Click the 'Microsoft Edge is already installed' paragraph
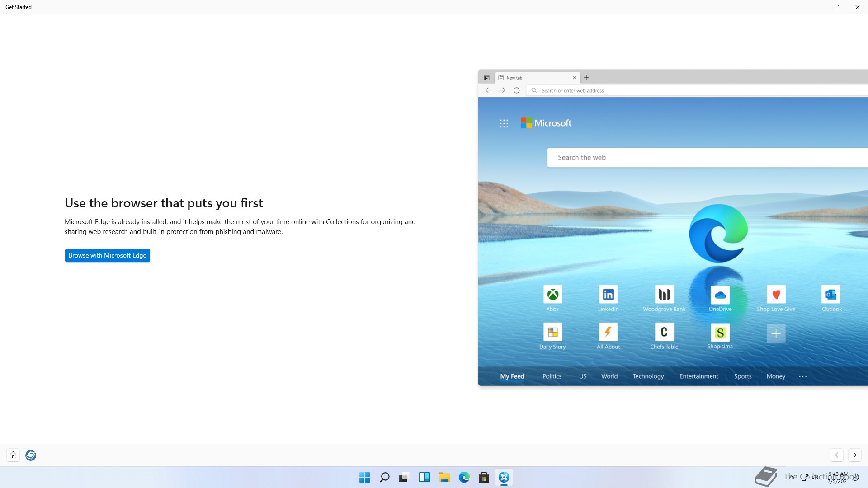This screenshot has height=488, width=868. point(240,227)
